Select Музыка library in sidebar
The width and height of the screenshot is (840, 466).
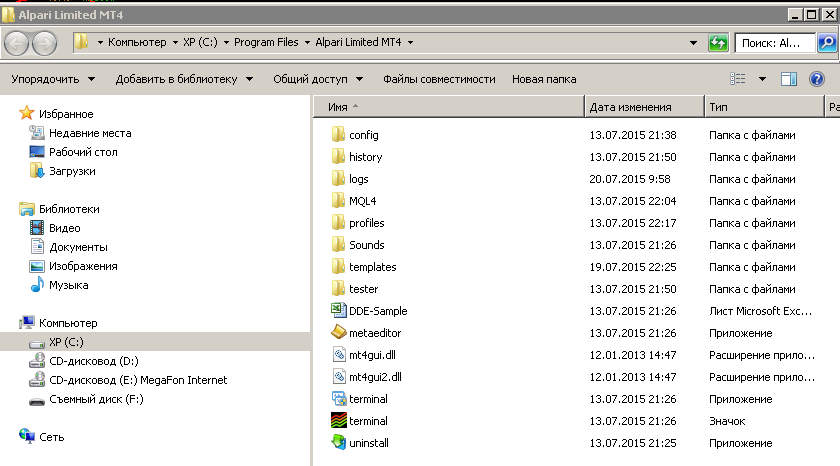click(x=69, y=285)
